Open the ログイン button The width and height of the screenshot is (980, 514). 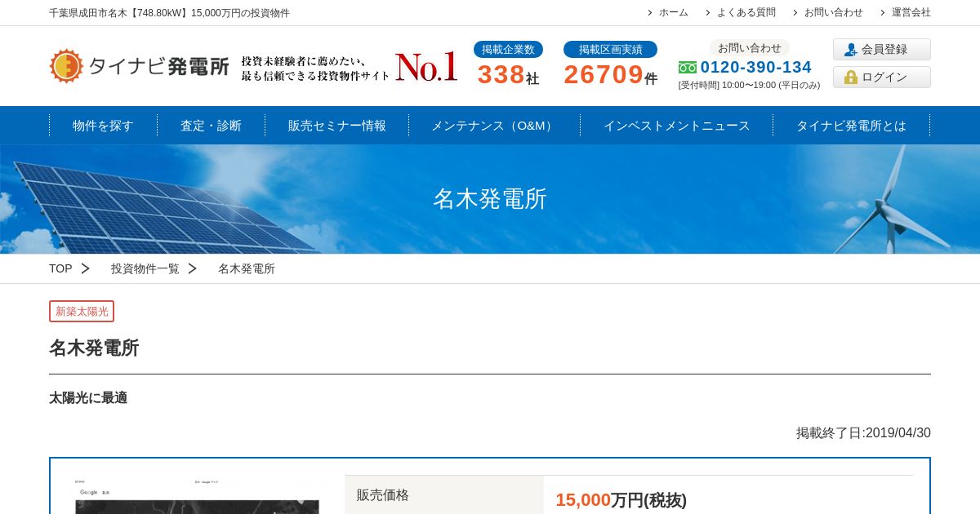(882, 78)
